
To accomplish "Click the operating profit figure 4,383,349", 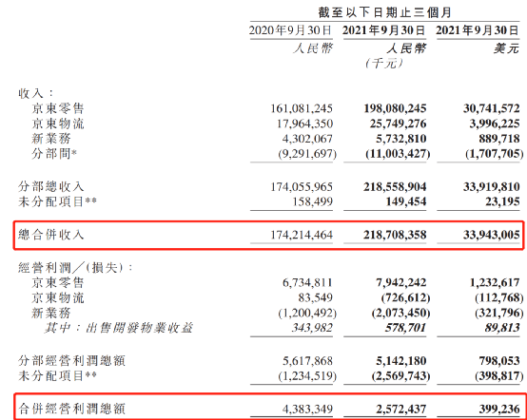I will point(307,409).
